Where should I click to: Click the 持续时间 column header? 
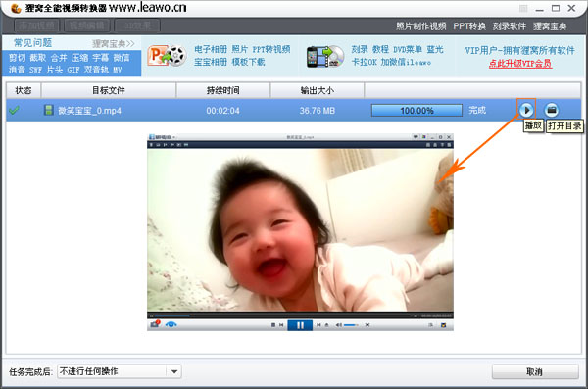223,90
